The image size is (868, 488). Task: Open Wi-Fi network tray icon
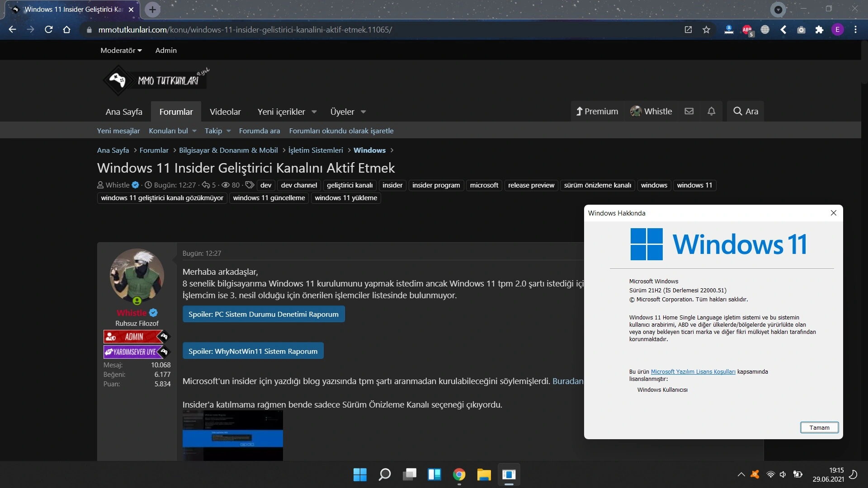770,474
